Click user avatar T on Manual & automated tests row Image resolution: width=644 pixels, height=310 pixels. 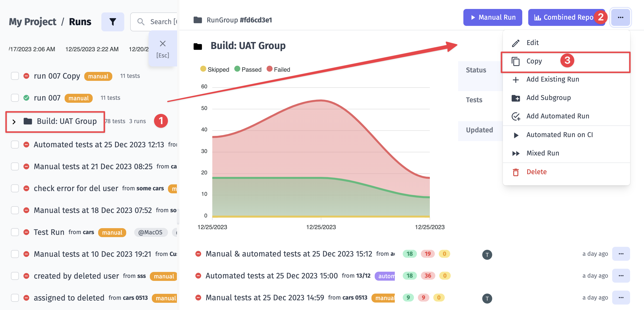(487, 255)
